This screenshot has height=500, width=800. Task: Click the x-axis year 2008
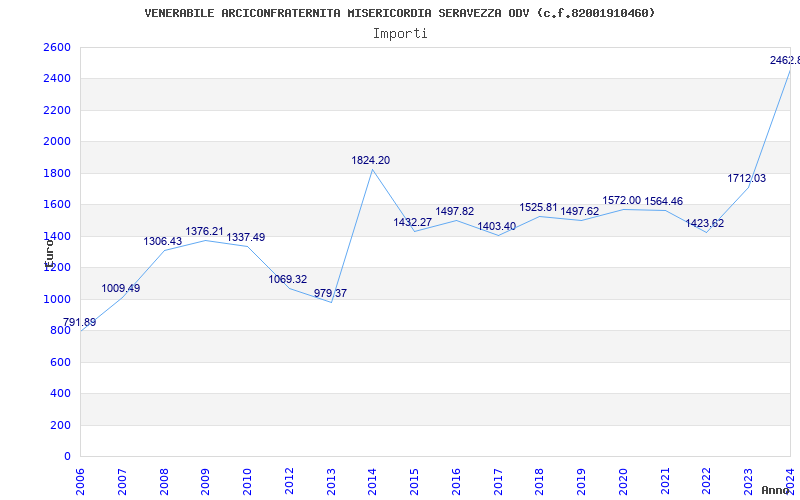(164, 482)
